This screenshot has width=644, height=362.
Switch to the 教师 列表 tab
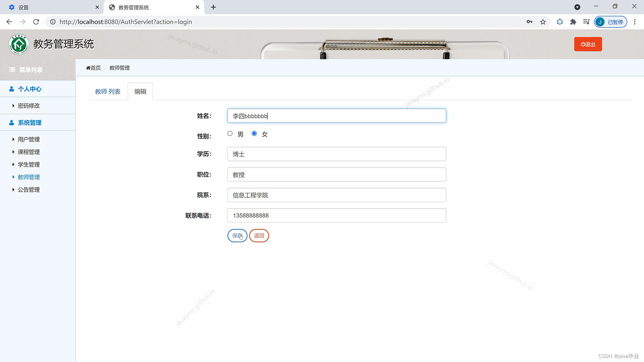[x=108, y=92]
